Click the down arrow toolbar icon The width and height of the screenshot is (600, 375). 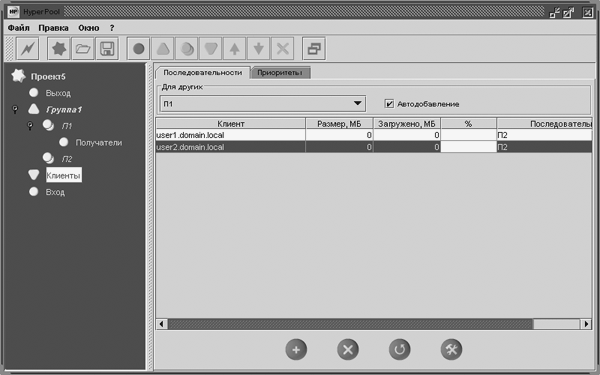[259, 49]
